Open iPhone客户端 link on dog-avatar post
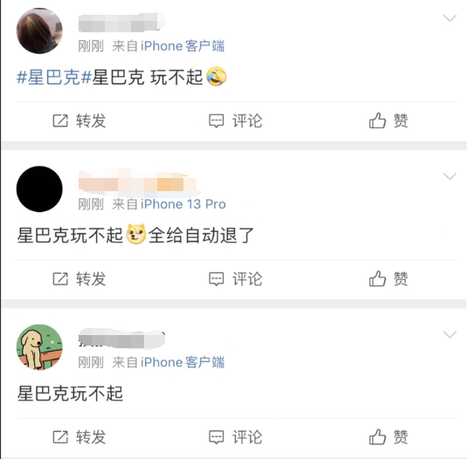Screen dimensions: 476x459 (183, 362)
